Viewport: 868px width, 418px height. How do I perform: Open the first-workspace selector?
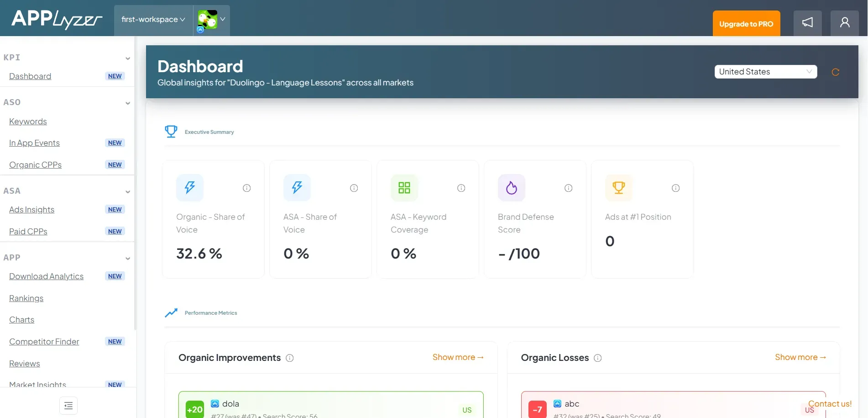coord(153,19)
